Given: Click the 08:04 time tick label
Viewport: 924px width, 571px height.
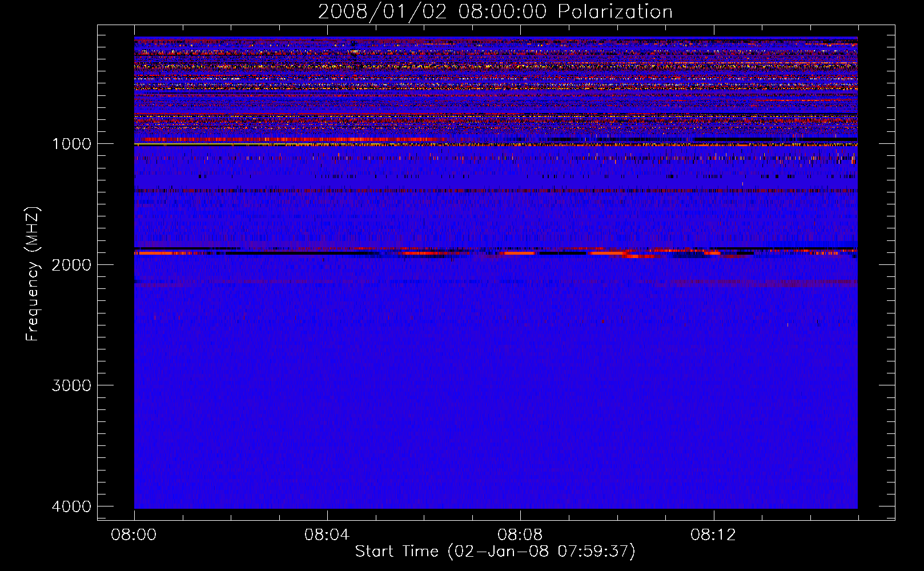Looking at the screenshot, I should click(x=327, y=535).
